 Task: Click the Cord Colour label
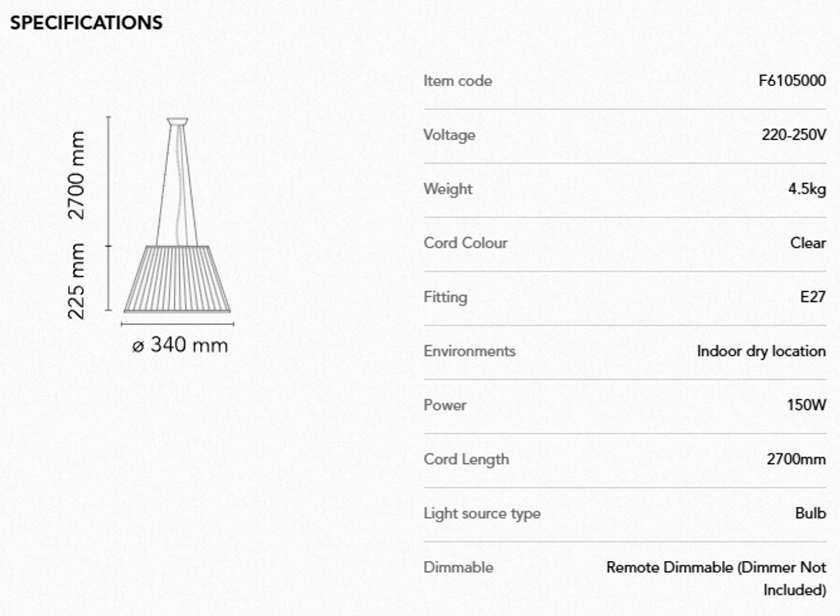[465, 243]
